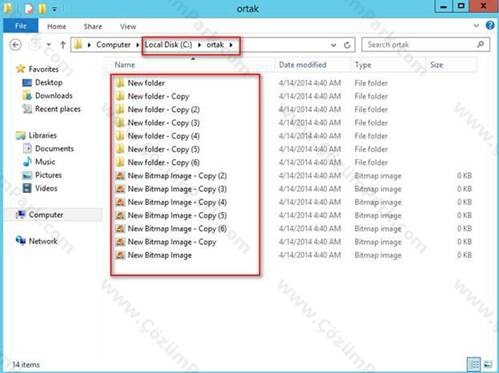Open Downloads in the navigation pane
The width and height of the screenshot is (499, 373).
(x=54, y=96)
